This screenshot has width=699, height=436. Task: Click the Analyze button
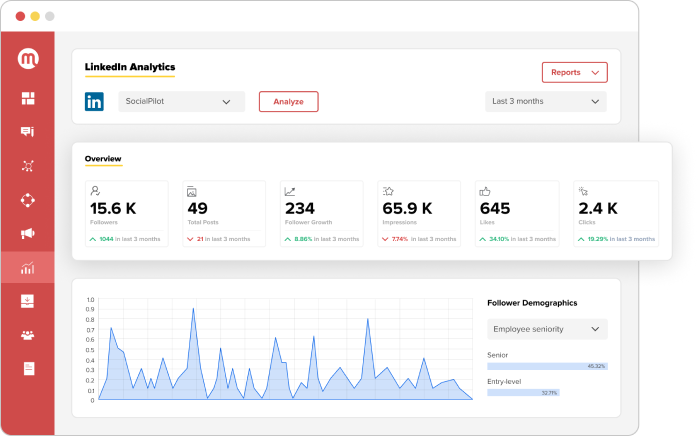coord(288,102)
